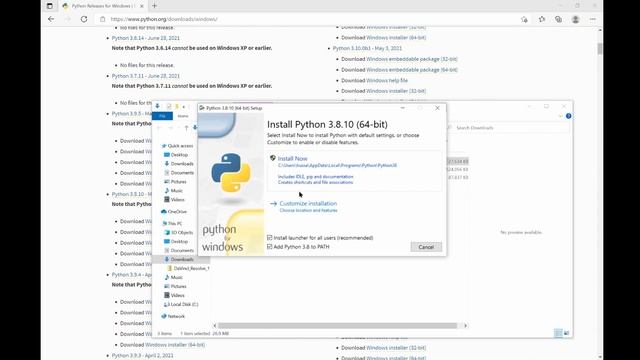Open a new browser tab
This screenshot has width=640, height=360.
(x=154, y=6)
